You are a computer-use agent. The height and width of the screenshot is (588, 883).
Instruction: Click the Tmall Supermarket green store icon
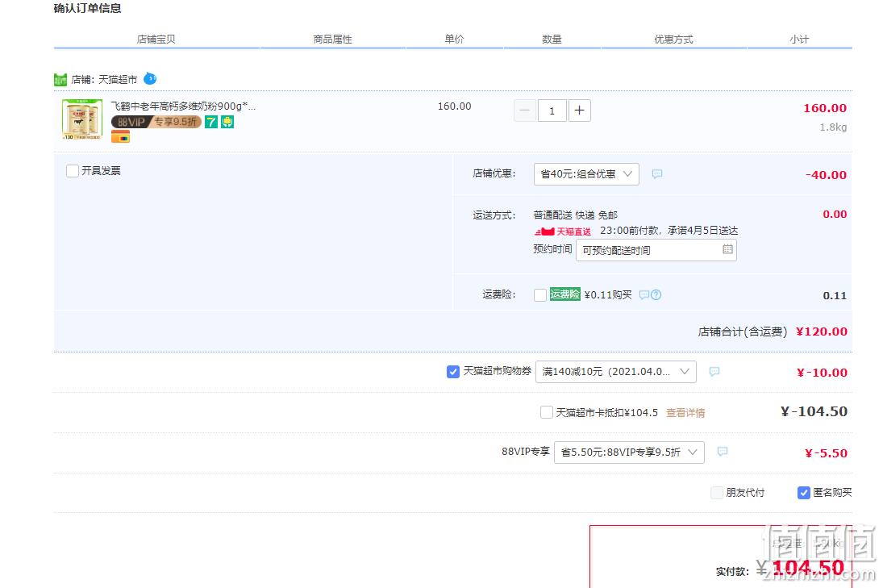[60, 79]
